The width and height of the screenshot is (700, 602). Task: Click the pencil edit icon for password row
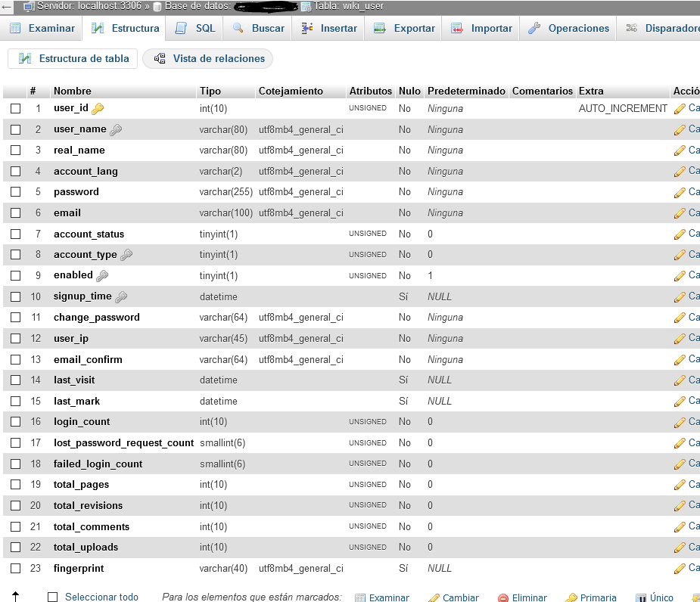click(x=680, y=192)
